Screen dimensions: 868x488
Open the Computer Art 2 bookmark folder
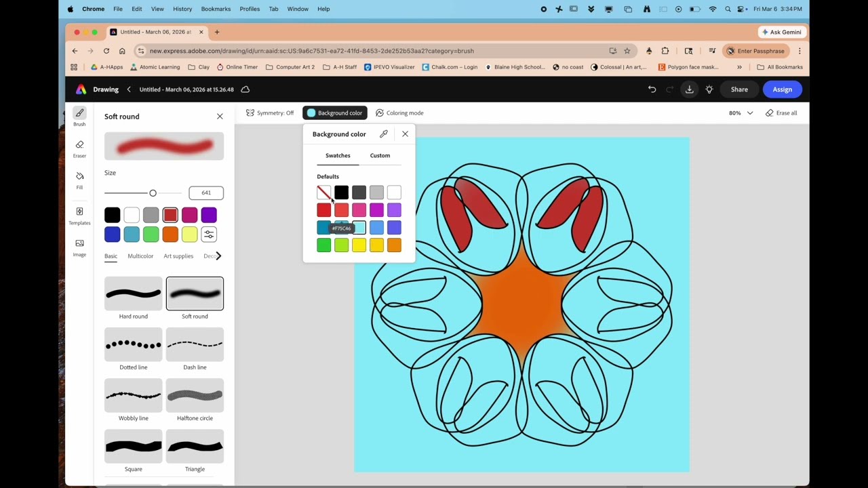tap(290, 67)
